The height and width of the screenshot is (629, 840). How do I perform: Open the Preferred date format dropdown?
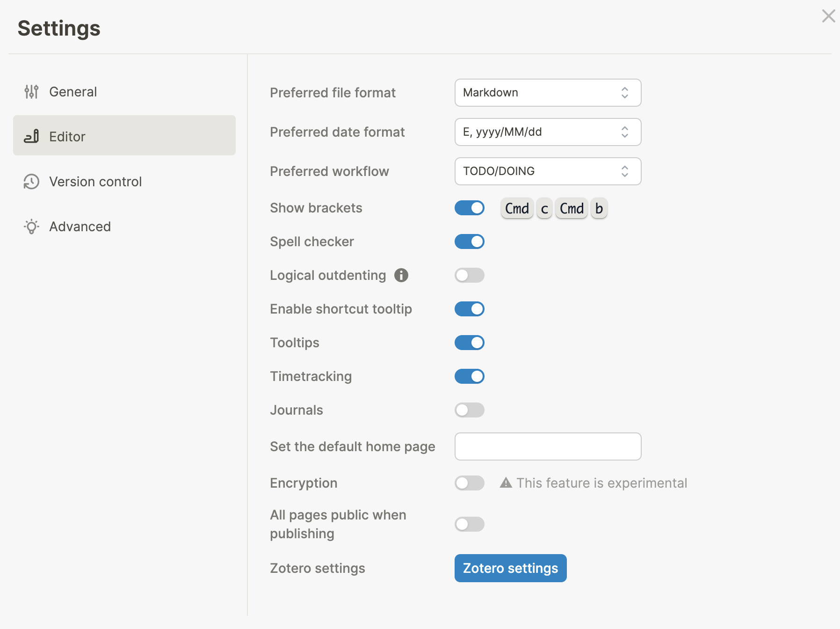[547, 132]
